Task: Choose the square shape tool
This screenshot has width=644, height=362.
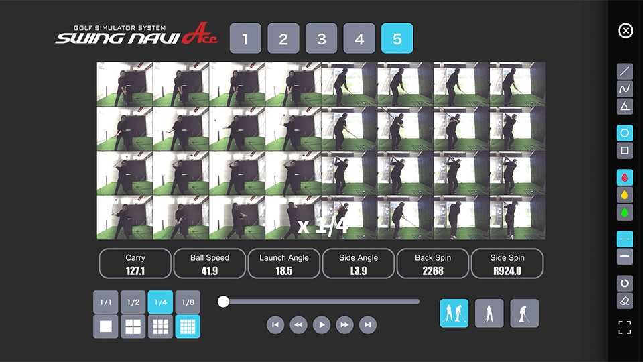Action: tap(625, 150)
